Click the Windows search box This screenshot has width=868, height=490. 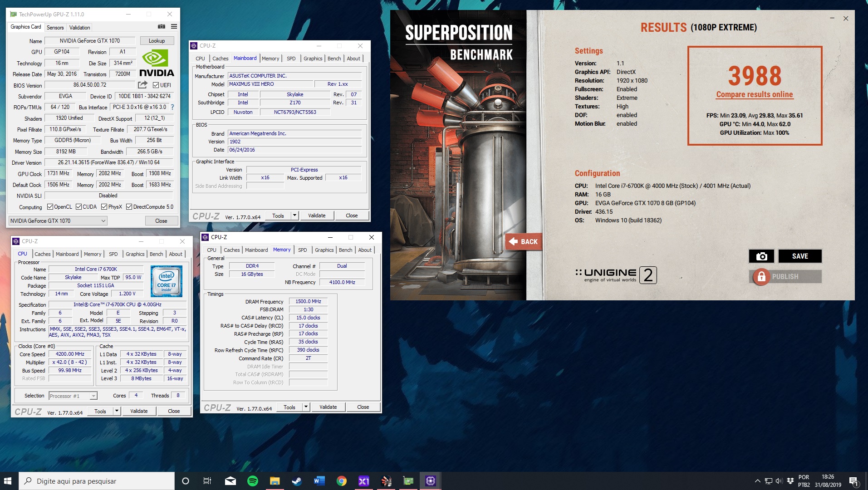97,481
